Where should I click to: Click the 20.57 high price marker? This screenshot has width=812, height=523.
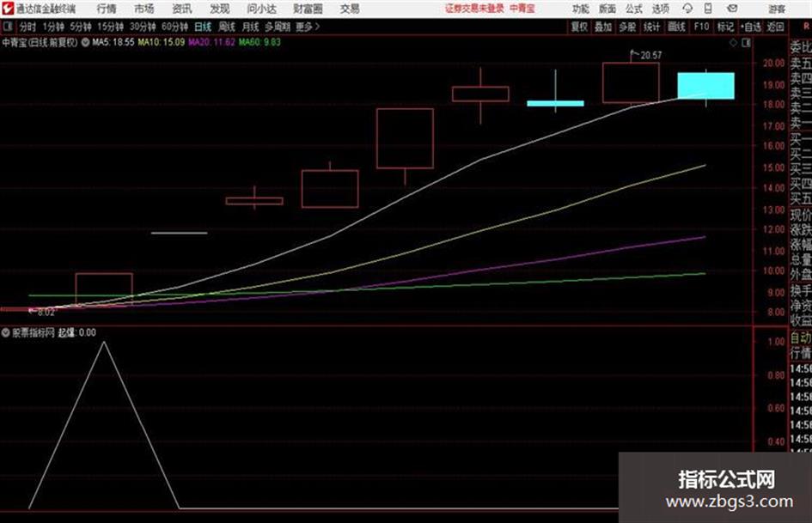tap(651, 55)
